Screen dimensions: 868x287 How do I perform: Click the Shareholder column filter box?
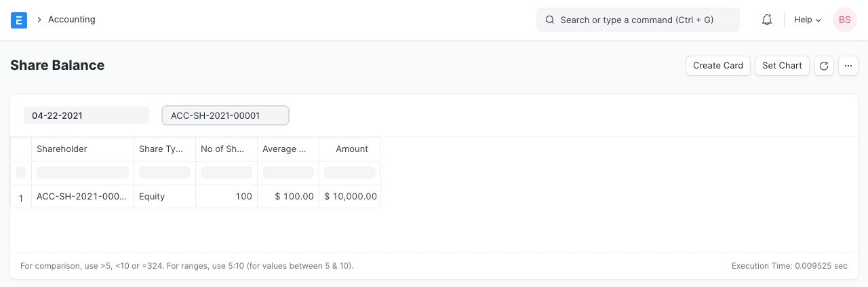click(x=82, y=172)
